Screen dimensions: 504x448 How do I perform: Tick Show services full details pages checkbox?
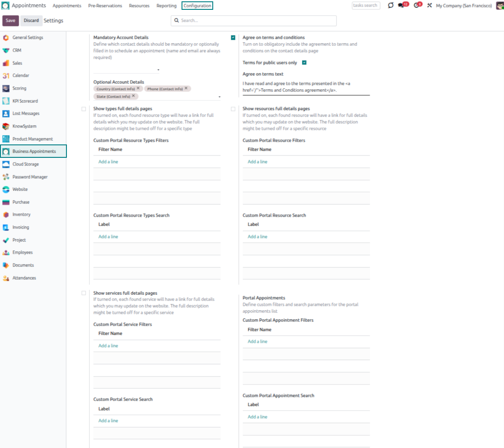[x=84, y=293]
